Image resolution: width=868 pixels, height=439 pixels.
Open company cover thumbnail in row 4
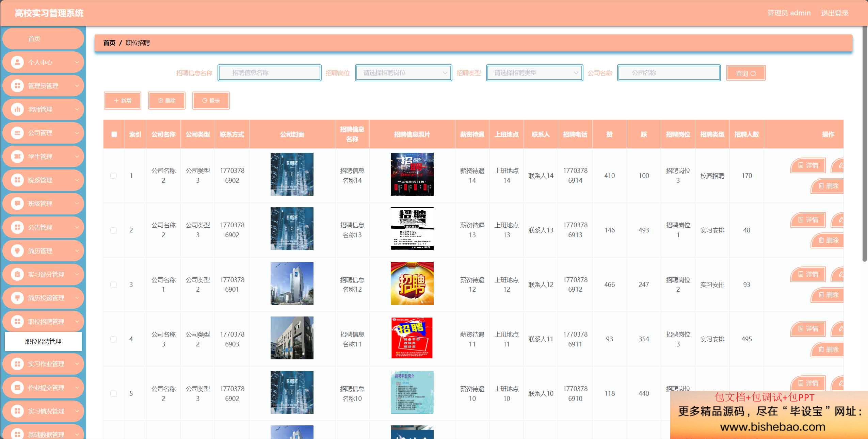pyautogui.click(x=292, y=338)
